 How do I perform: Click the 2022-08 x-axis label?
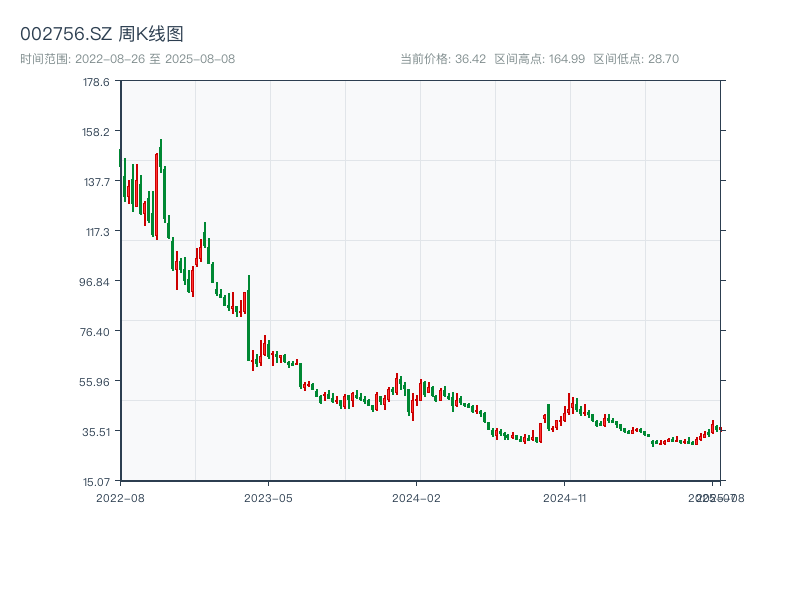pos(119,497)
